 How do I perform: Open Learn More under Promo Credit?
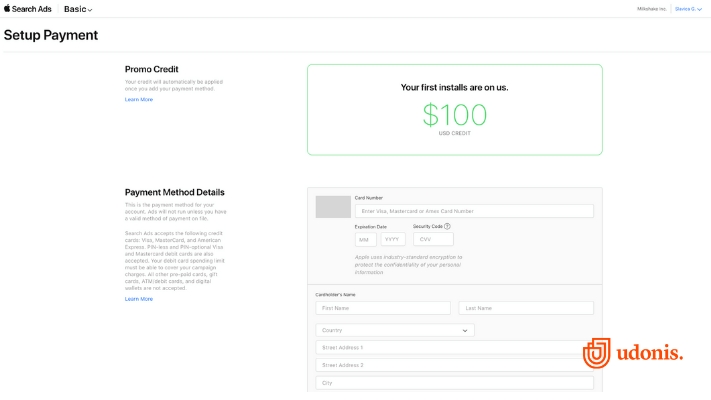[139, 100]
